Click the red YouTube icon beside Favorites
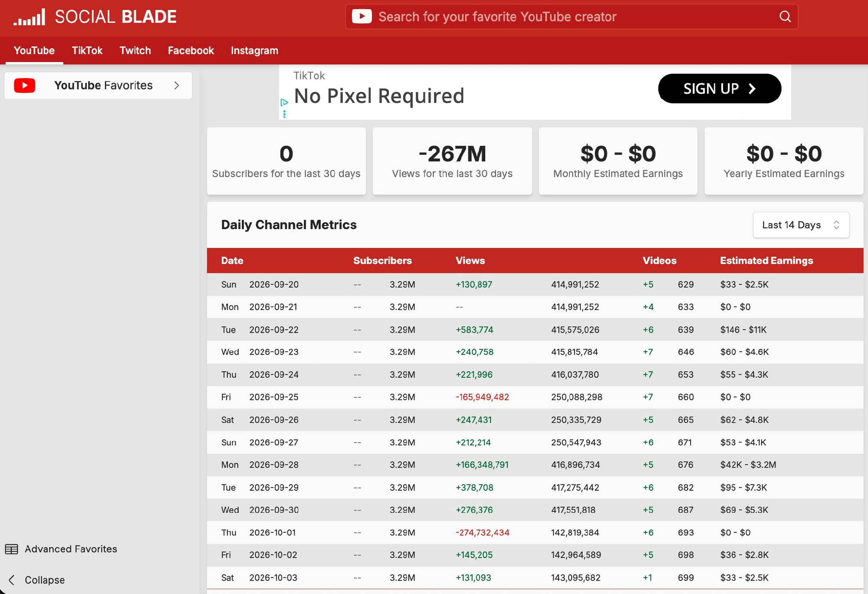The width and height of the screenshot is (868, 594). click(25, 86)
